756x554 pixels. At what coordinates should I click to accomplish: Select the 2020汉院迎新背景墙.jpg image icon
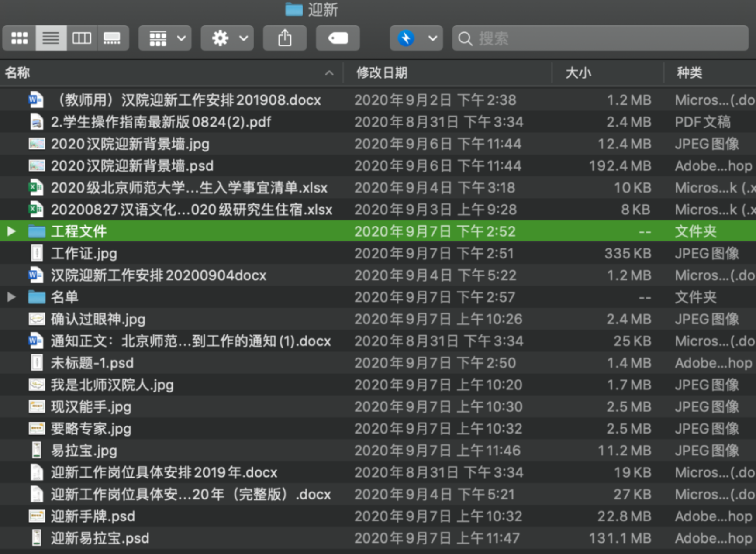[37, 144]
